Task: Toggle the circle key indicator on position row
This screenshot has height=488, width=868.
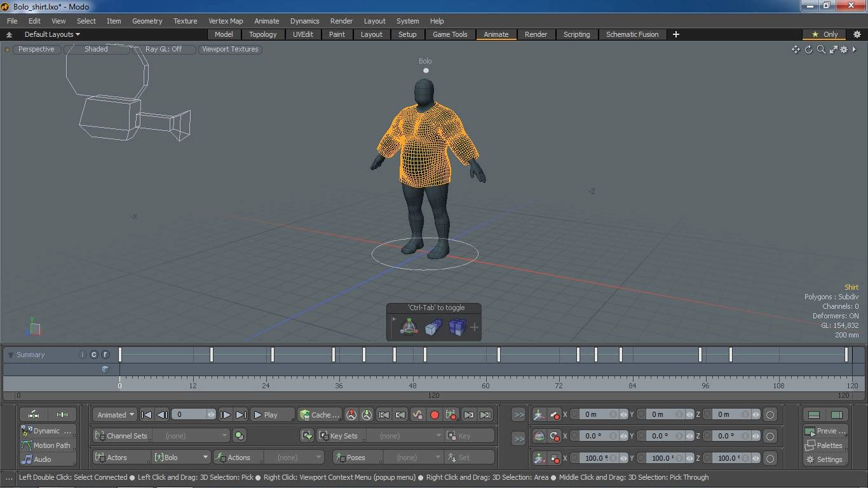Action: 770,415
